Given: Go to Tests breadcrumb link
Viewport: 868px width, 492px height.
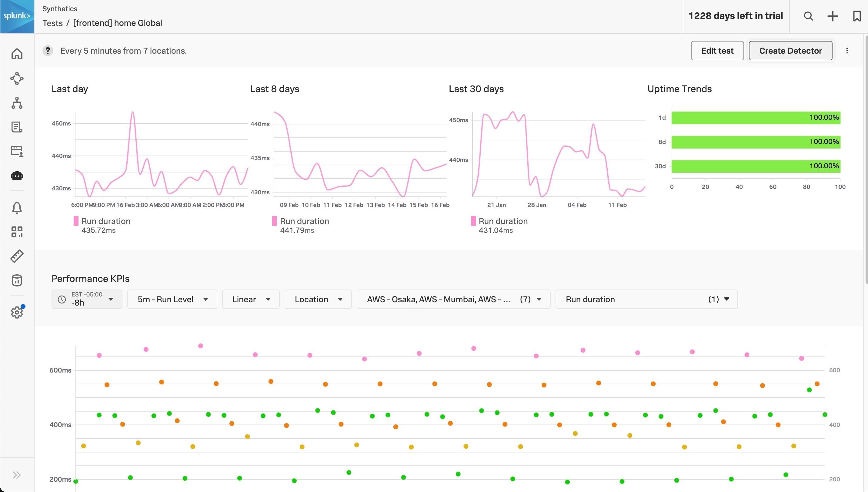Looking at the screenshot, I should [x=52, y=23].
